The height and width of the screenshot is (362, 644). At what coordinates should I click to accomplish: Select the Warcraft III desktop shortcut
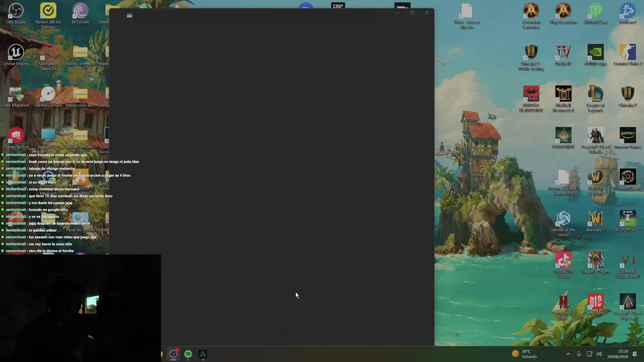click(x=596, y=221)
